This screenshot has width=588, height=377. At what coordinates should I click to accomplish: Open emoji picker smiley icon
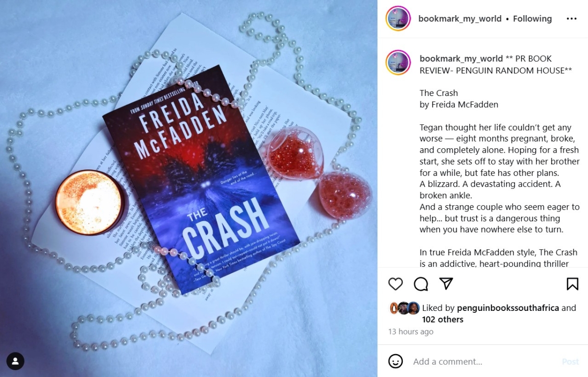pos(395,361)
